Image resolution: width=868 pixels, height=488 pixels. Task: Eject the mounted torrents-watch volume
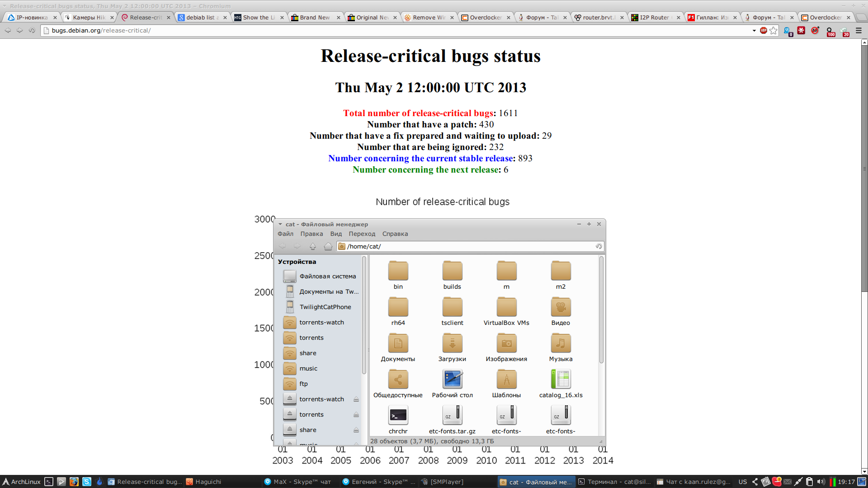pos(356,399)
